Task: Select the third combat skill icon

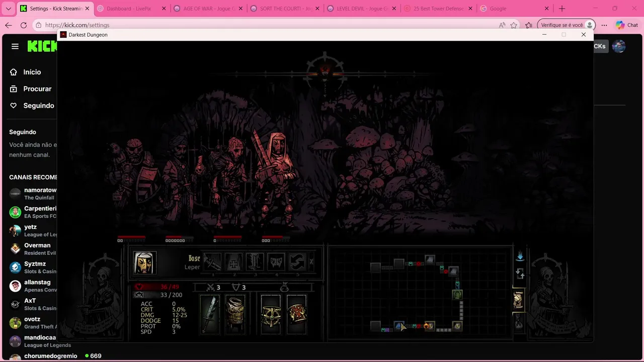Action: coord(255,262)
